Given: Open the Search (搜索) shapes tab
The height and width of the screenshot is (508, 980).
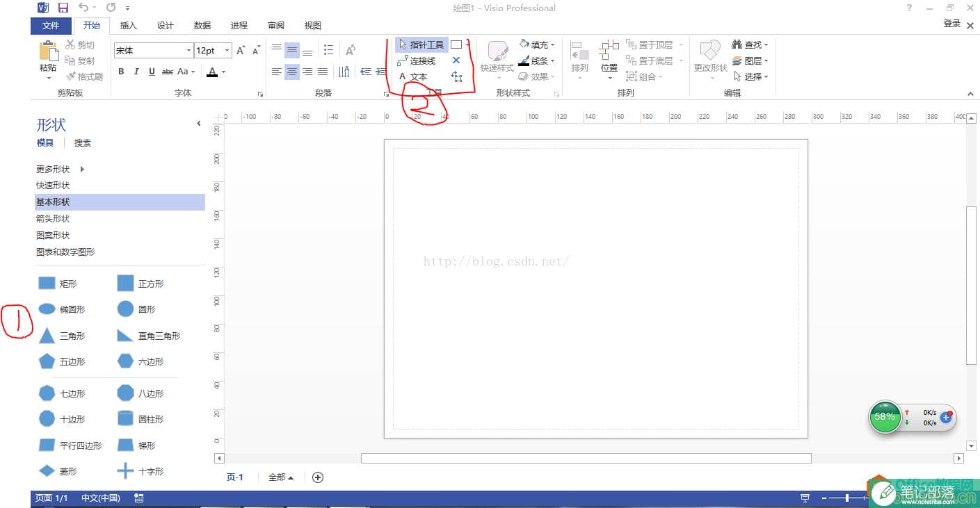Looking at the screenshot, I should [83, 143].
